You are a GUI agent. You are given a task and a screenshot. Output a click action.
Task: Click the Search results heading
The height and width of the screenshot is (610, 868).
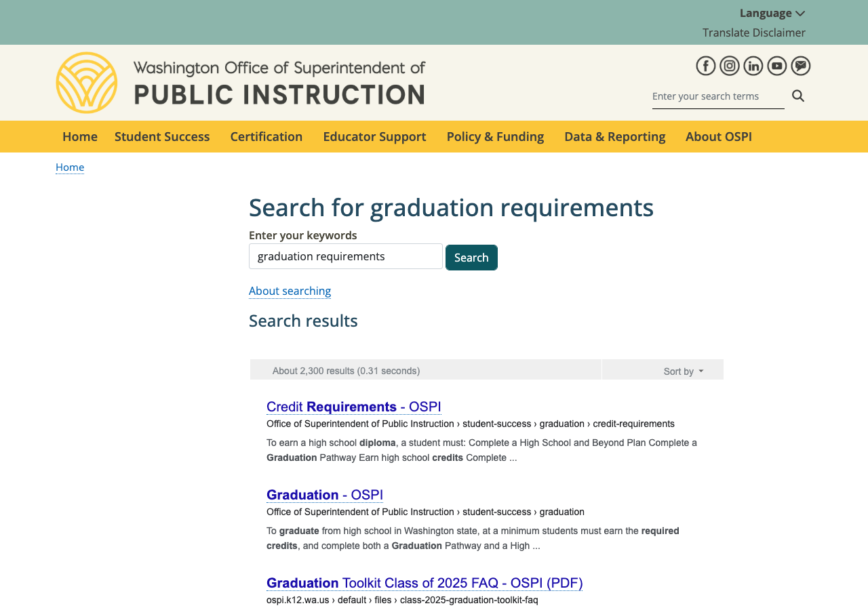pos(303,321)
